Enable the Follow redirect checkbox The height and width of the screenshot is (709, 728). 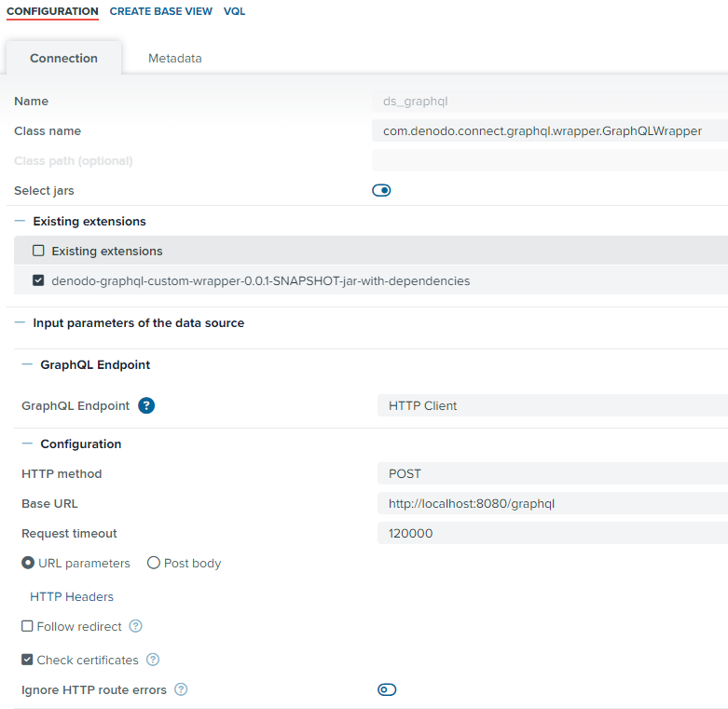coord(27,626)
